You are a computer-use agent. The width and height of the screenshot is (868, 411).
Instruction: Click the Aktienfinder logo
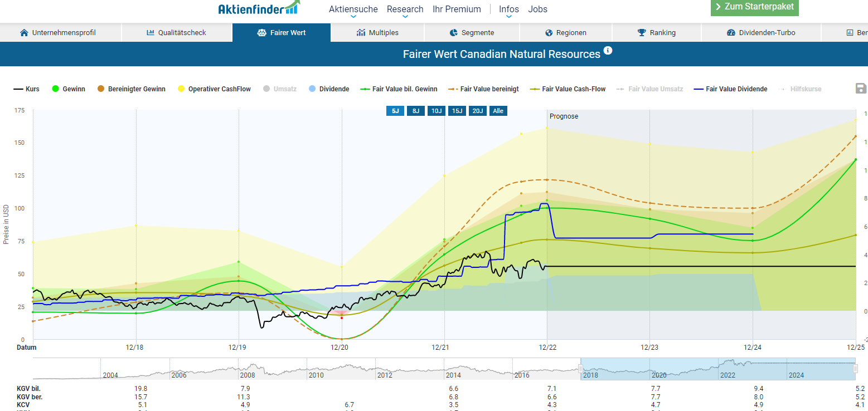coord(259,8)
